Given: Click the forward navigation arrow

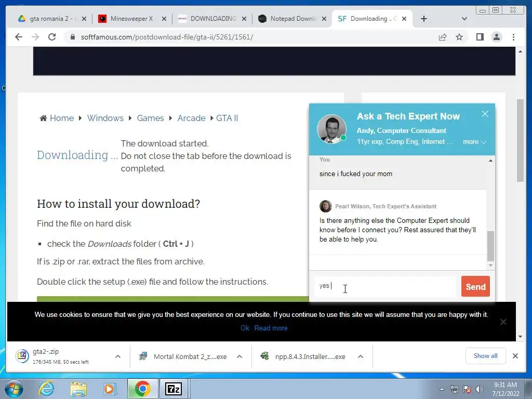Looking at the screenshot, I should point(35,37).
